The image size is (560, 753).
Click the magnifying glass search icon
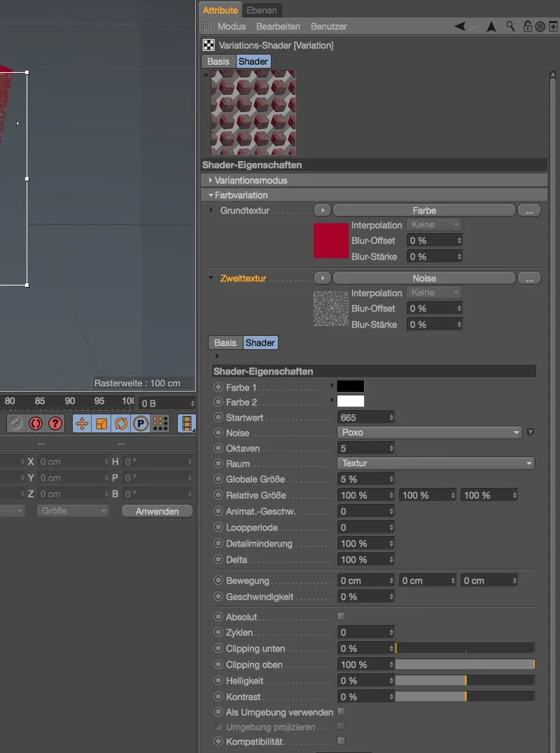(x=510, y=26)
